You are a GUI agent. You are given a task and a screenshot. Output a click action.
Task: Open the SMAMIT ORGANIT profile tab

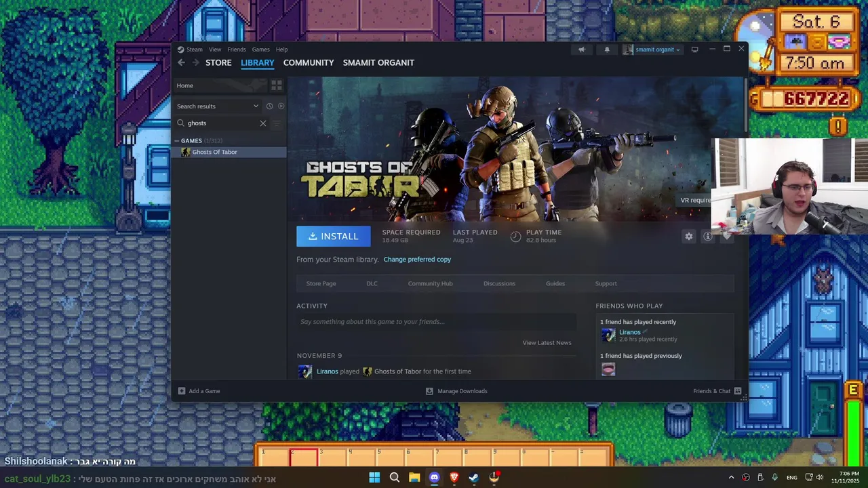click(x=378, y=62)
